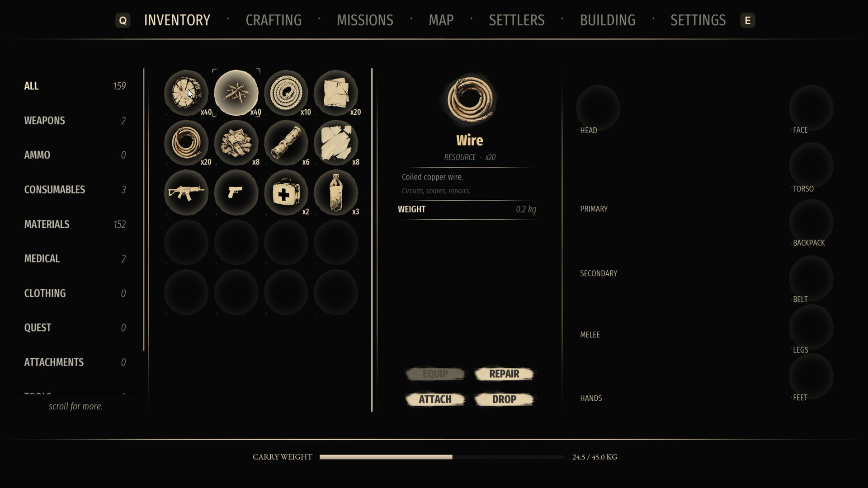The height and width of the screenshot is (488, 868).
Task: Select the pistol item
Action: coord(236,192)
